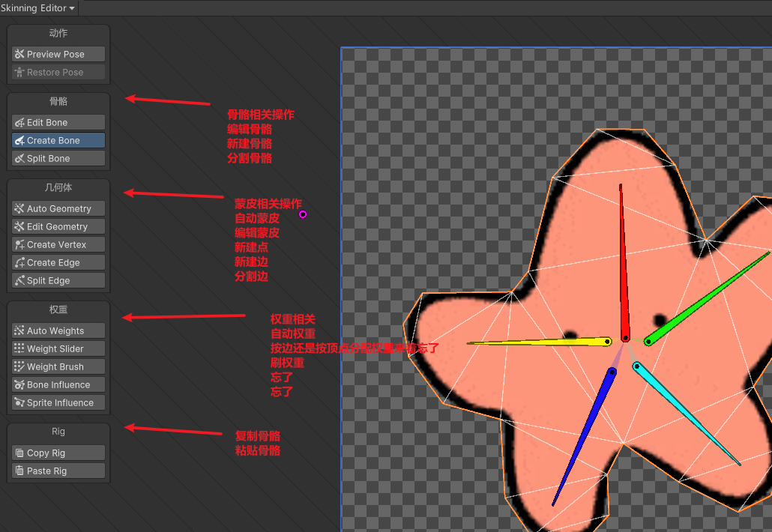This screenshot has width=772, height=532.
Task: Open the Sprite Influence panel
Action: tap(58, 403)
